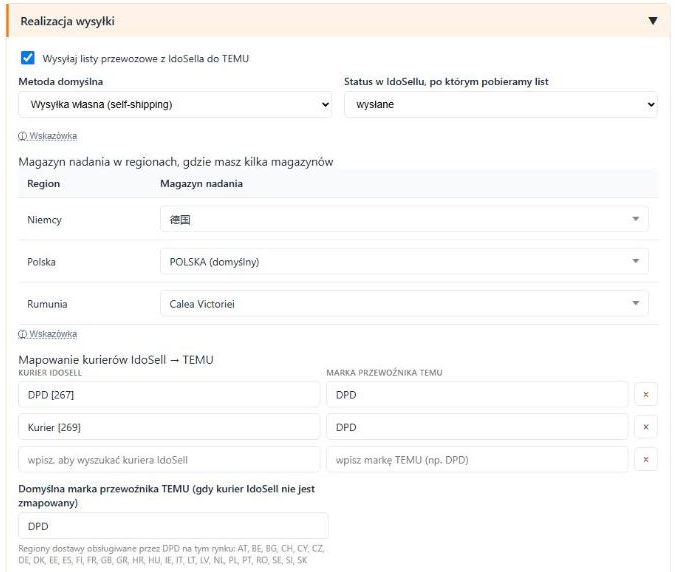Focus the empty IdoSell courier search field
Viewport: 677px width, 572px height.
point(169,459)
